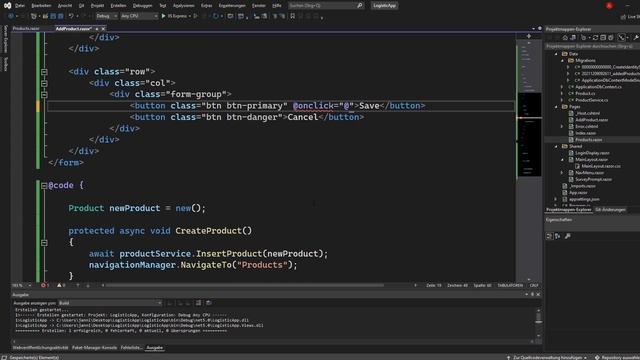Expand the ProductService.cs node
Image resolution: width=640 pixels, height=360 pixels.
click(x=562, y=100)
